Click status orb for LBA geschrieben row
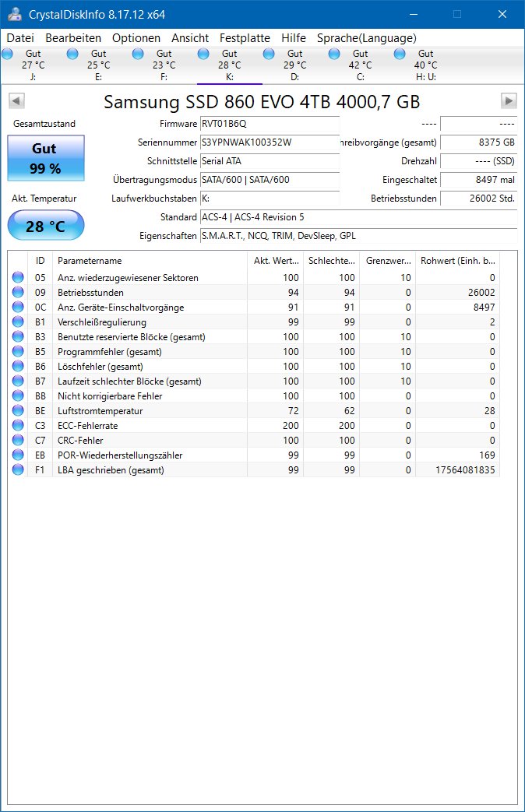The image size is (525, 812). [18, 469]
